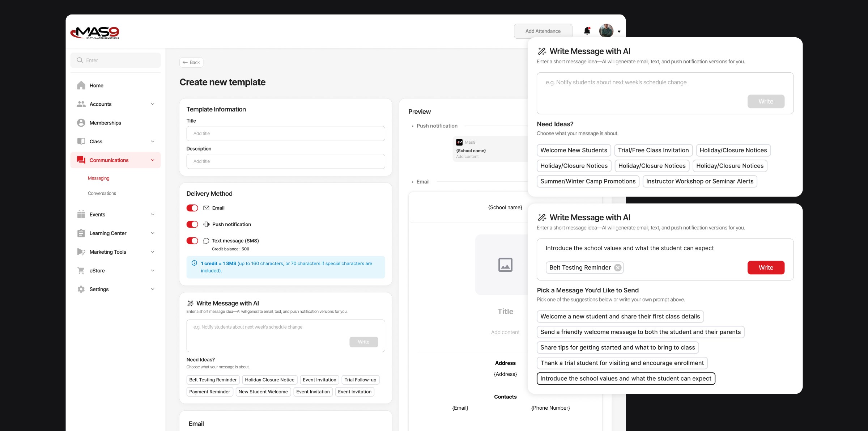Pick the Trial Follow-up idea chip
This screenshot has height=431, width=868.
360,380
